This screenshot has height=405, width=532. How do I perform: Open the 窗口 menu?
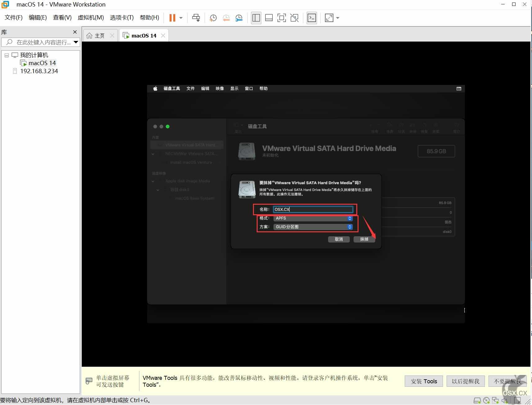pos(249,89)
